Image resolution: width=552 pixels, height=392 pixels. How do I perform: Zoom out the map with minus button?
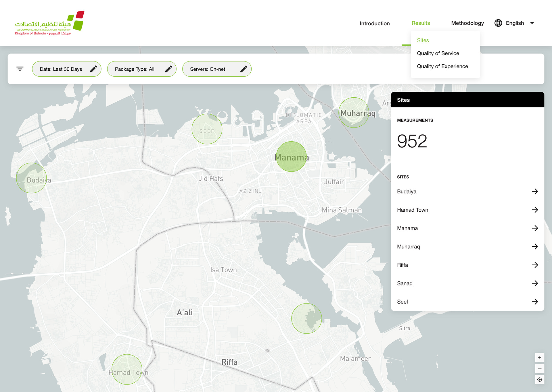[539, 369]
